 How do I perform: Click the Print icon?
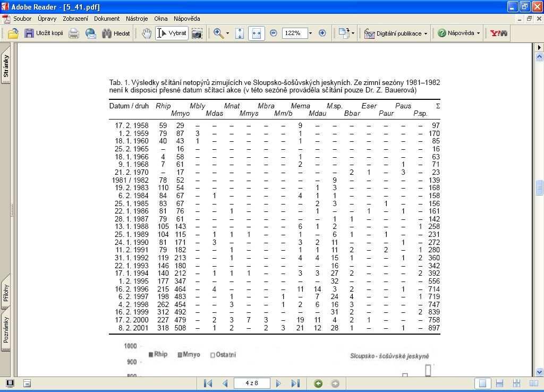point(73,33)
